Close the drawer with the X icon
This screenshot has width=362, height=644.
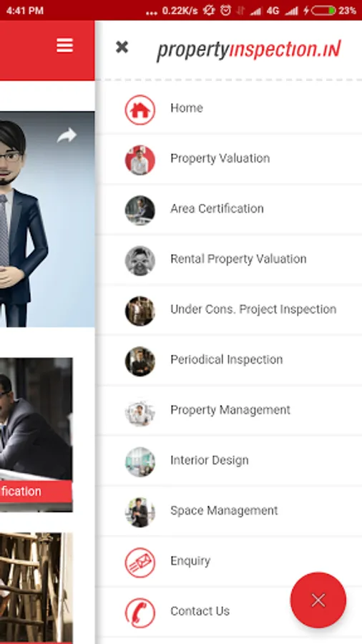coord(122,47)
